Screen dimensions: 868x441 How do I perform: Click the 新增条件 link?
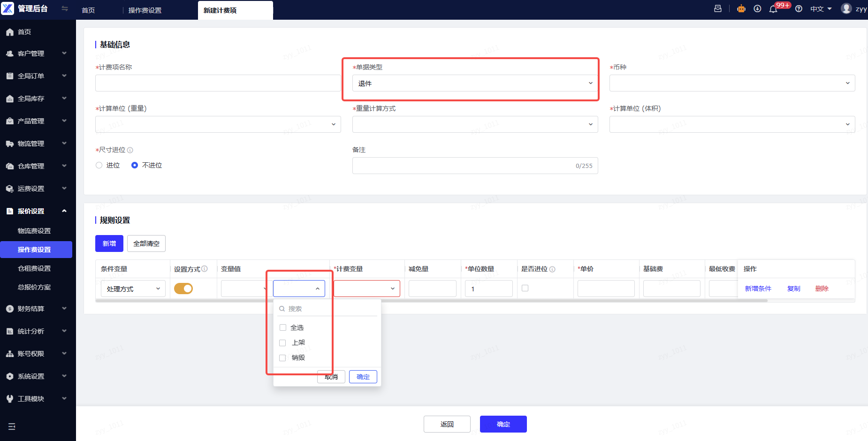pos(758,289)
